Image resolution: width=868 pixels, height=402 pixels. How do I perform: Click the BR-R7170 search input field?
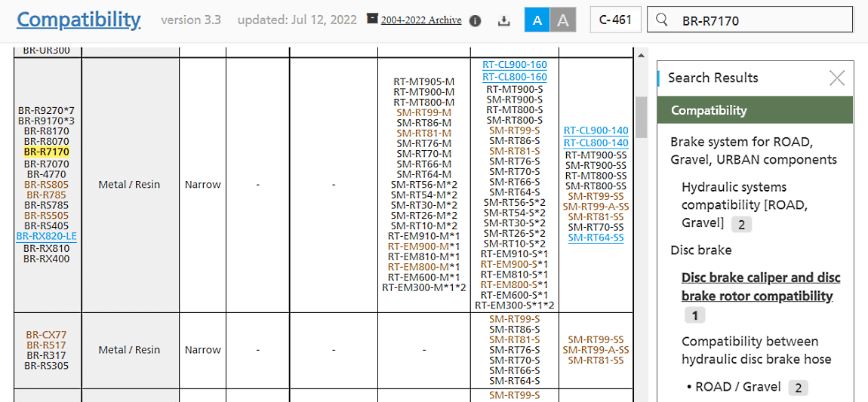click(755, 20)
